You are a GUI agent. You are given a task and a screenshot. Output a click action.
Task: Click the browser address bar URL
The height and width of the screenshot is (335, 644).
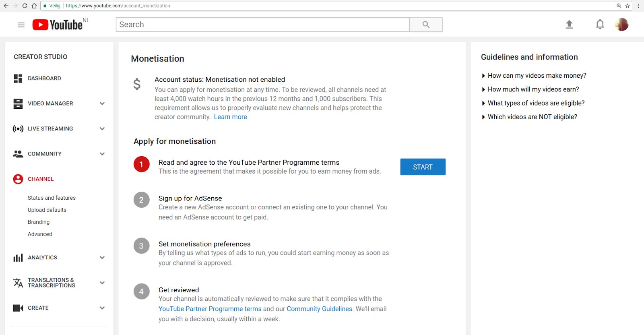[x=118, y=6]
